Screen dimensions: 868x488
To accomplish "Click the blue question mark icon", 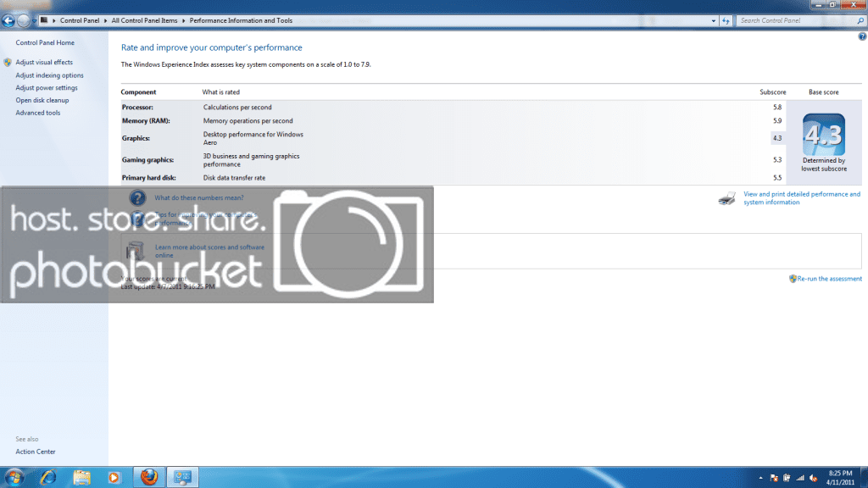I will (137, 197).
